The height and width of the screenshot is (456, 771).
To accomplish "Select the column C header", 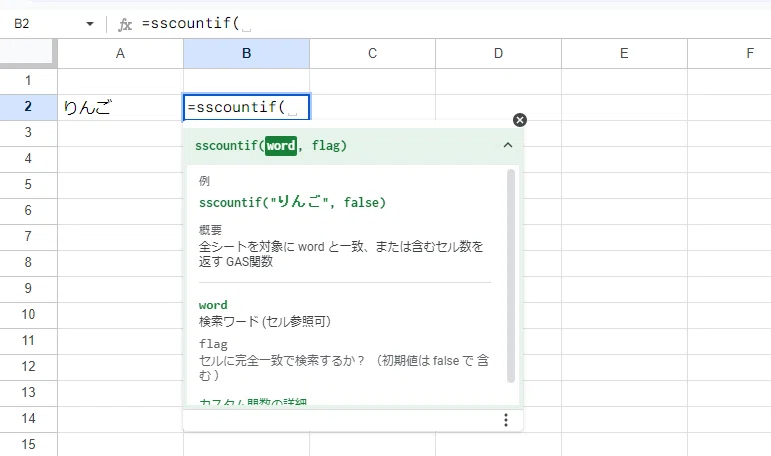I will click(372, 53).
